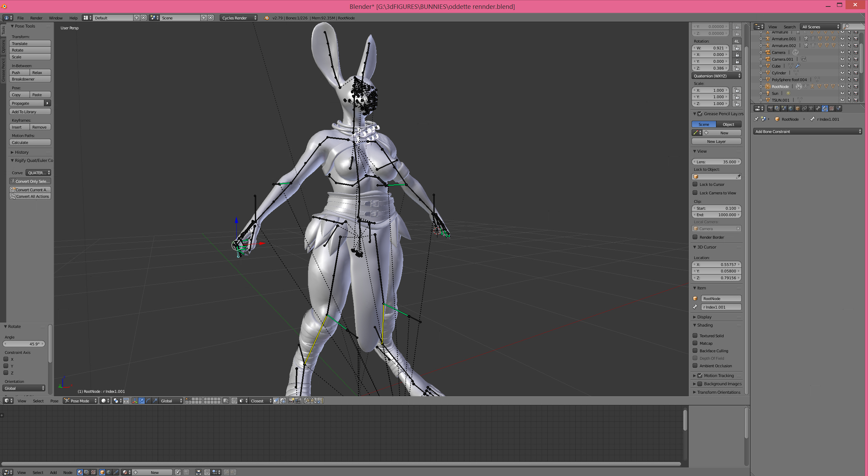Open the Pose menu in viewport header

[x=54, y=401]
